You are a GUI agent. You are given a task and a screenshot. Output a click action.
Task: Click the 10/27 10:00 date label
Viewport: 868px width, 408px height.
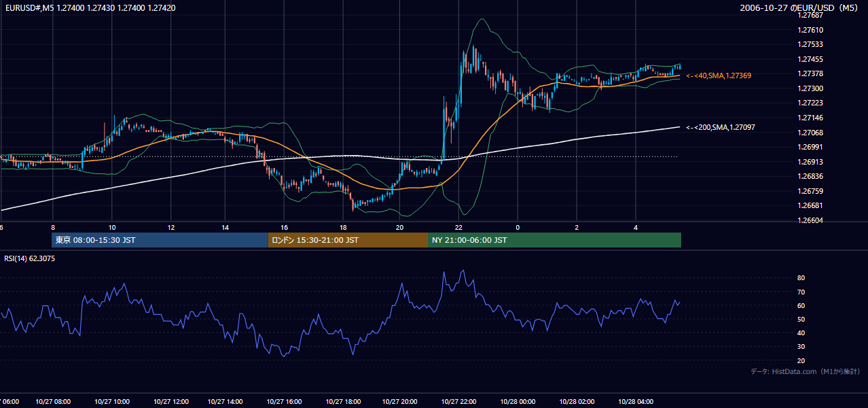(x=112, y=402)
